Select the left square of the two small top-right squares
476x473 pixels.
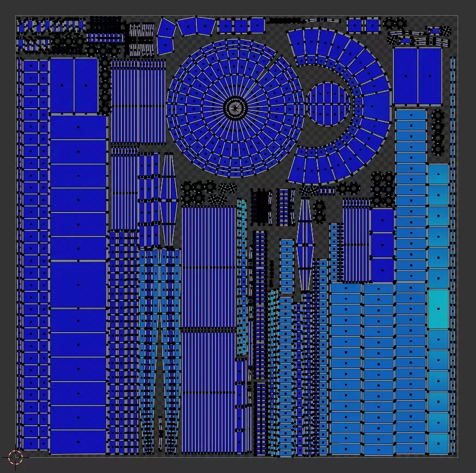tap(355, 26)
